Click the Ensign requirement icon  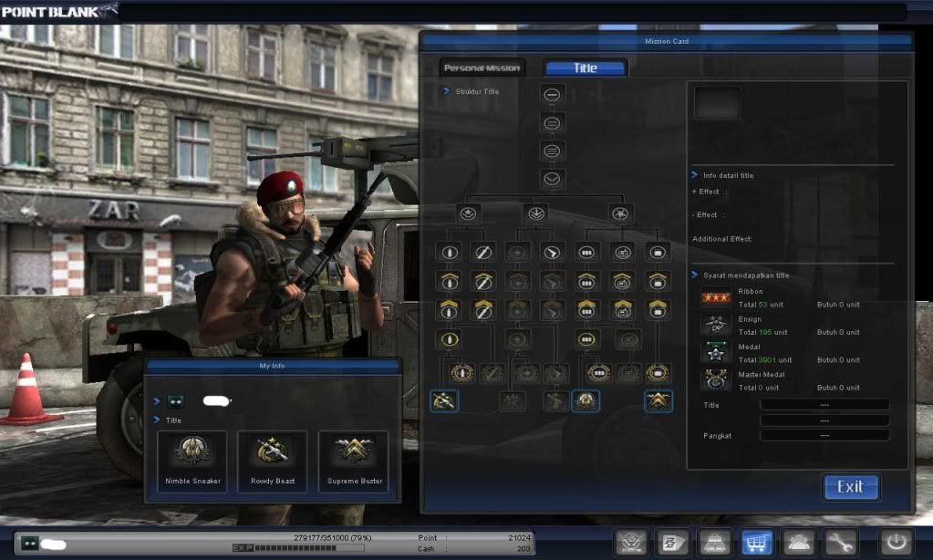click(715, 325)
